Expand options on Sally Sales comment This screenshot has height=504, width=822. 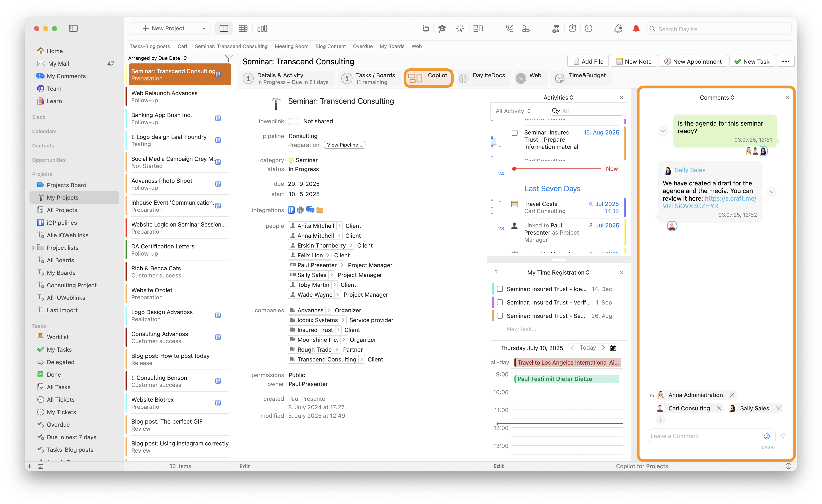771,192
